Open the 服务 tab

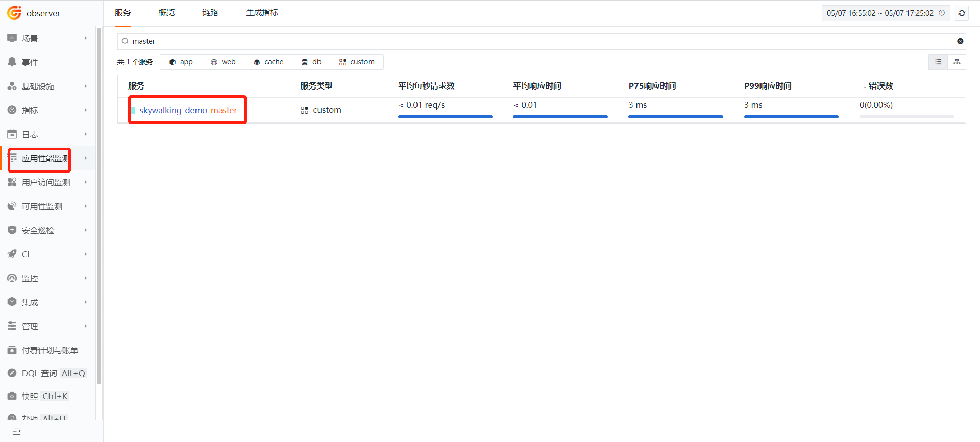123,13
